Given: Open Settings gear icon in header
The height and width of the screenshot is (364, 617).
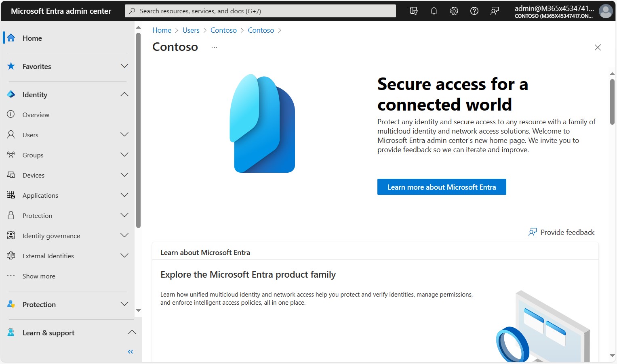Looking at the screenshot, I should click(454, 11).
